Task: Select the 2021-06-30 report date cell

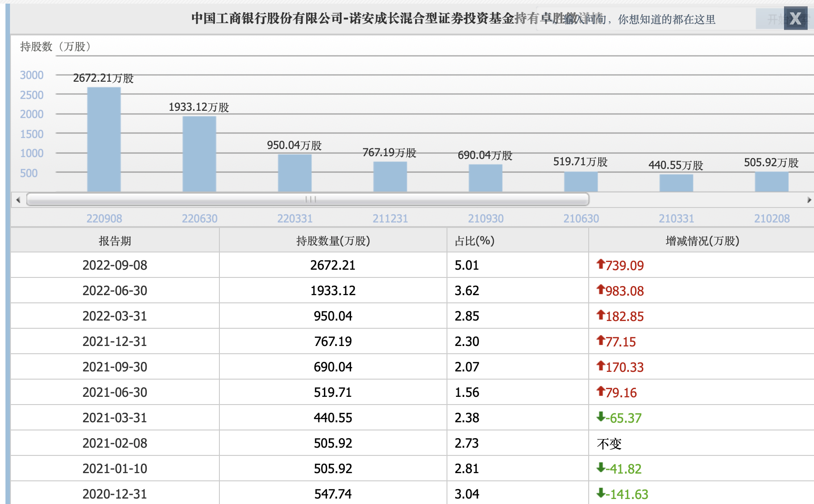Action: click(115, 392)
